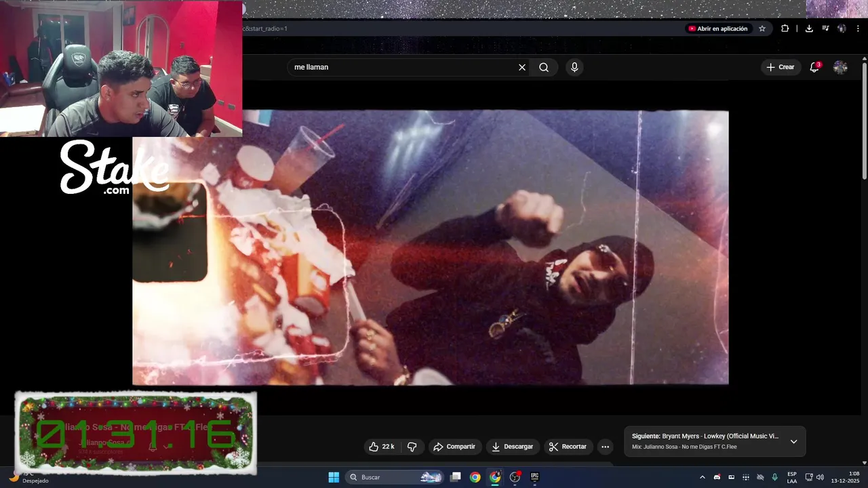Open Chrome's three-dot menu
Image resolution: width=868 pixels, height=488 pixels.
857,28
